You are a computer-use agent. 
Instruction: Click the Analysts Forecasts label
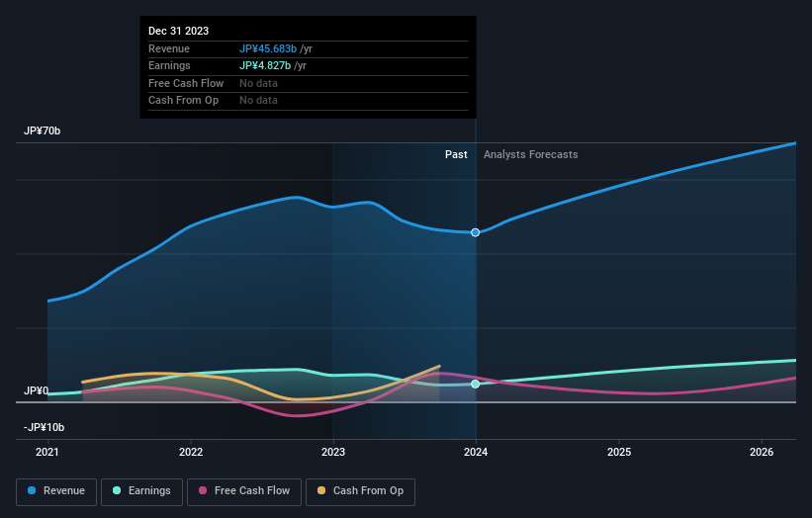[x=531, y=155]
